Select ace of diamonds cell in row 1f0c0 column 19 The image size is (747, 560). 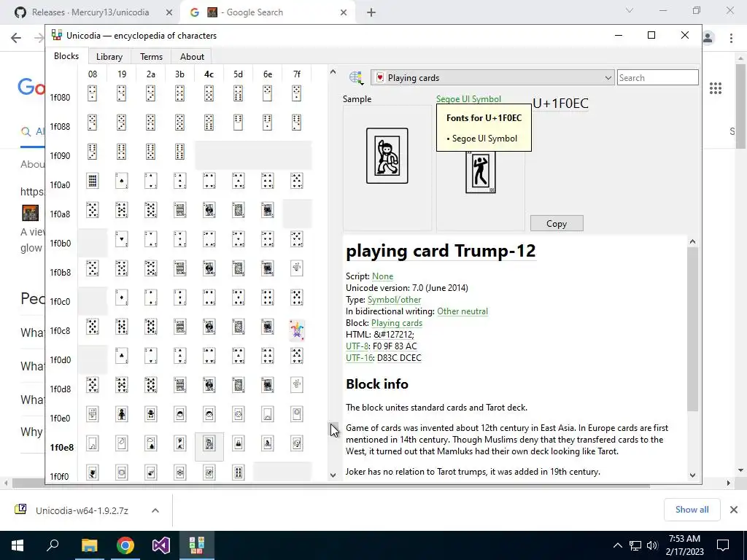click(x=122, y=297)
